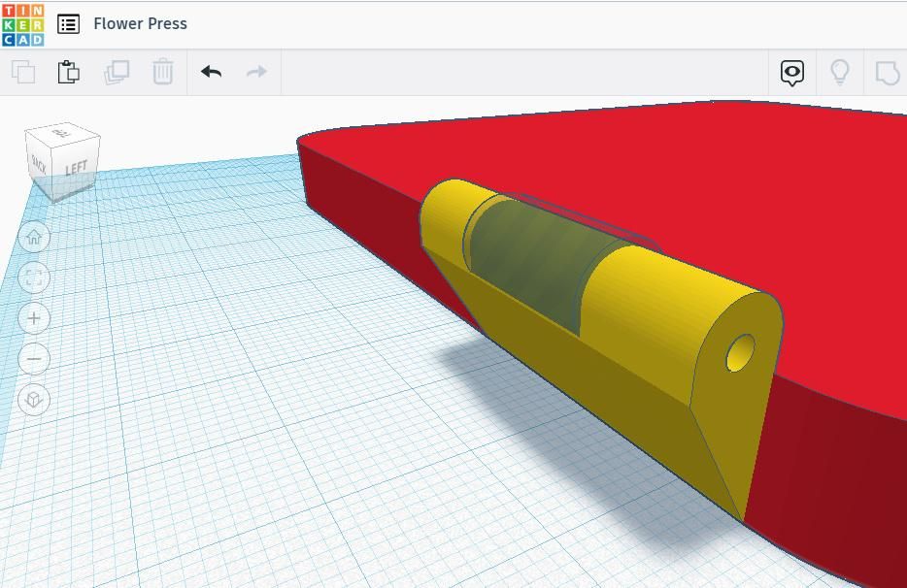Open the designs list icon

point(68,23)
